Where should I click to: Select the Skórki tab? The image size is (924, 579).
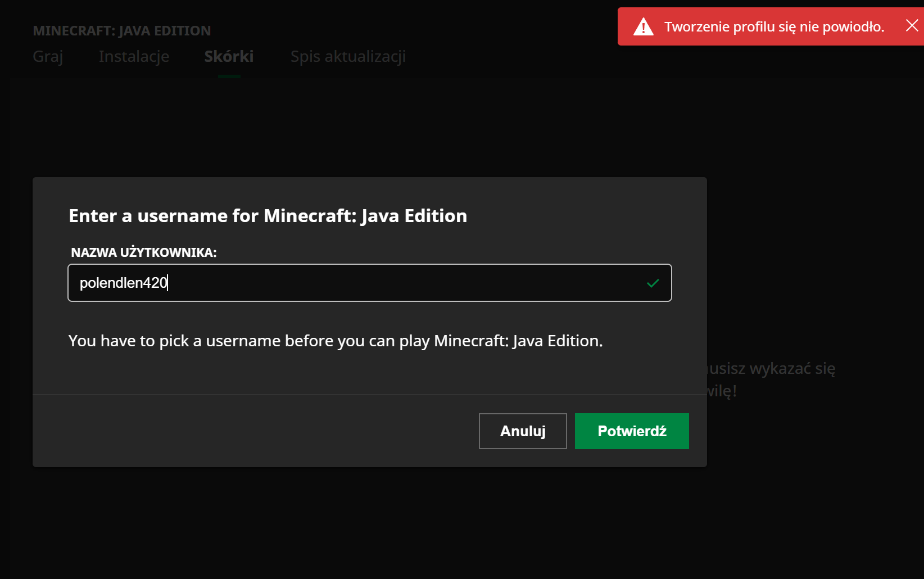pyautogui.click(x=229, y=56)
